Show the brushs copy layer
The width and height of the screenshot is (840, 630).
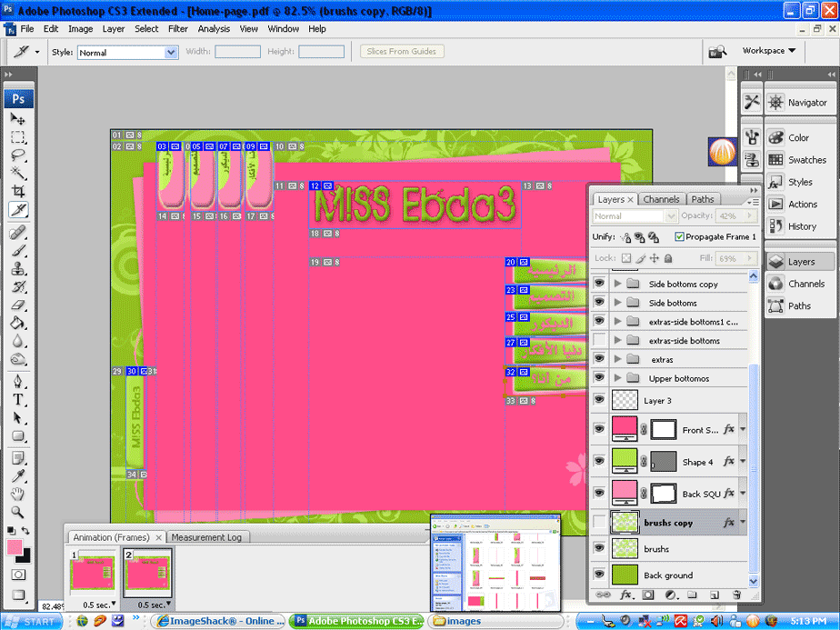tap(599, 523)
